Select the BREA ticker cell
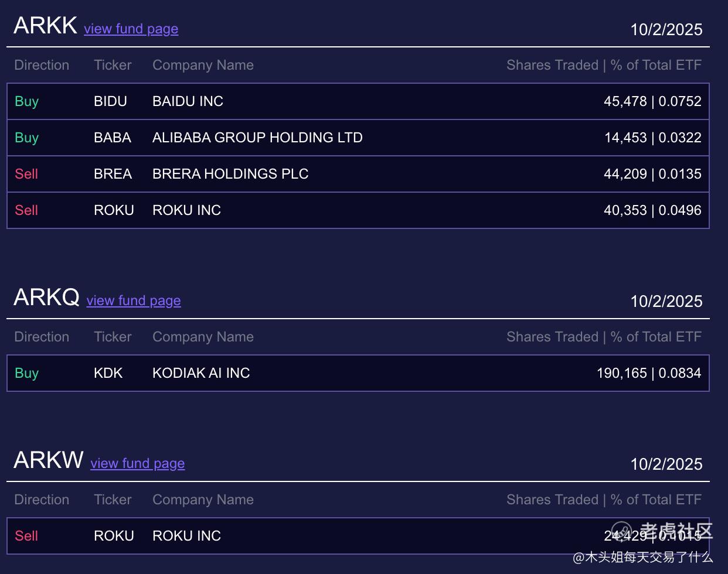The width and height of the screenshot is (728, 574). coord(113,174)
